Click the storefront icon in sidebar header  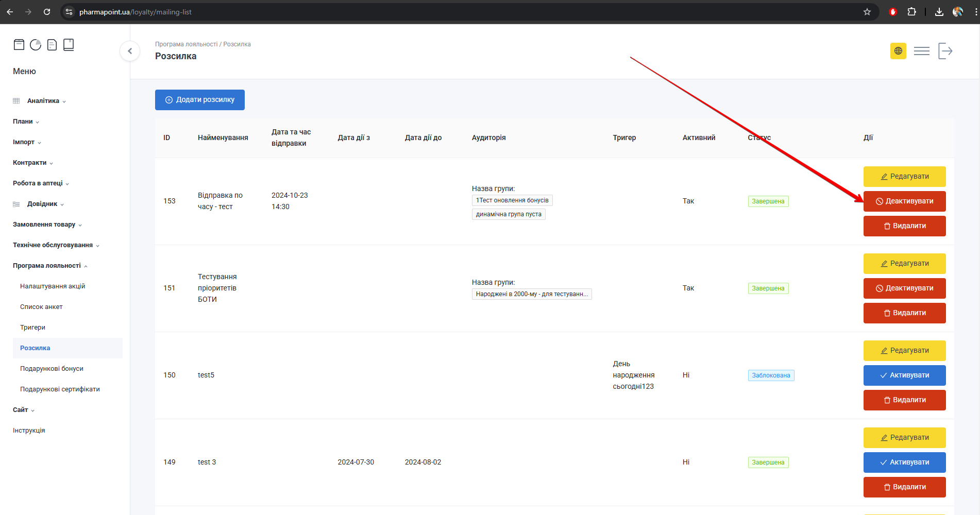[x=19, y=45]
